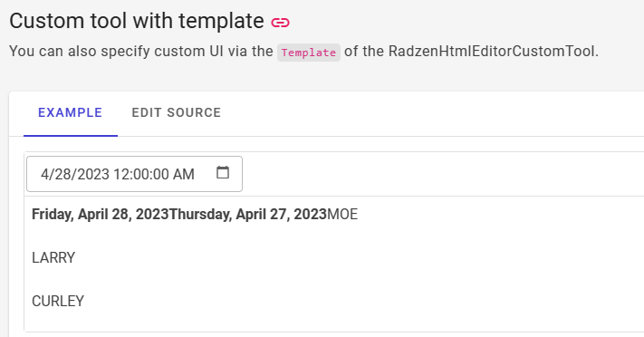Image resolution: width=644 pixels, height=337 pixels.
Task: Focus the 4/28/2023 12:00:00 AM date field
Action: (134, 174)
